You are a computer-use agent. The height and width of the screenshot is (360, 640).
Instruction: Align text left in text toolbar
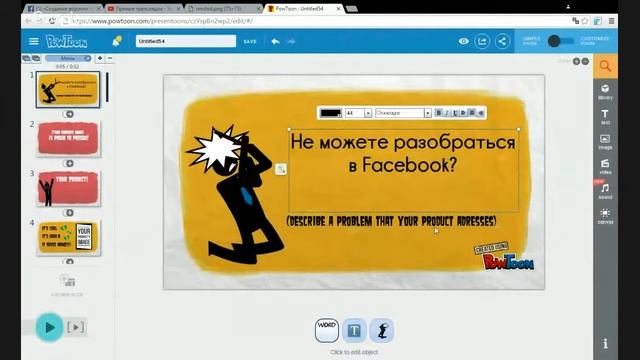tap(480, 113)
